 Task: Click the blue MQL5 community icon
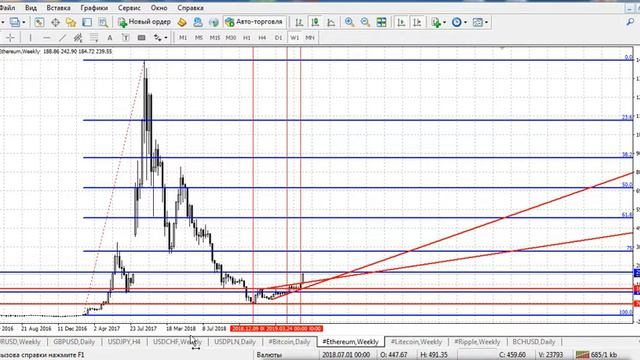198,22
